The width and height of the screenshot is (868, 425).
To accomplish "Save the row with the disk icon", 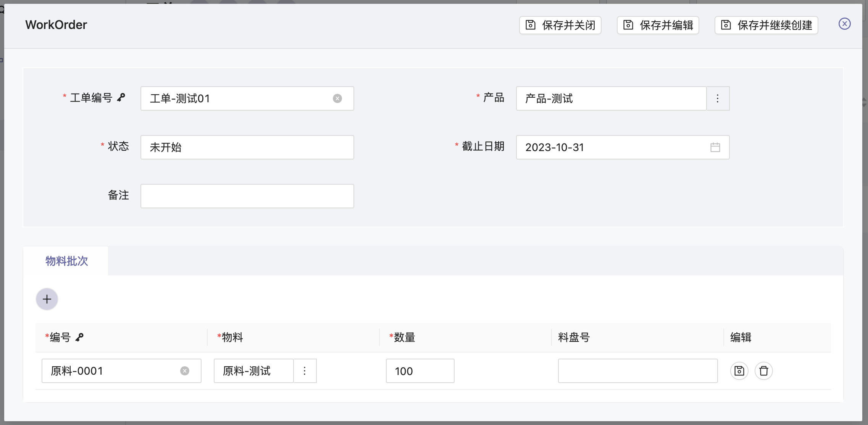I will (x=739, y=371).
